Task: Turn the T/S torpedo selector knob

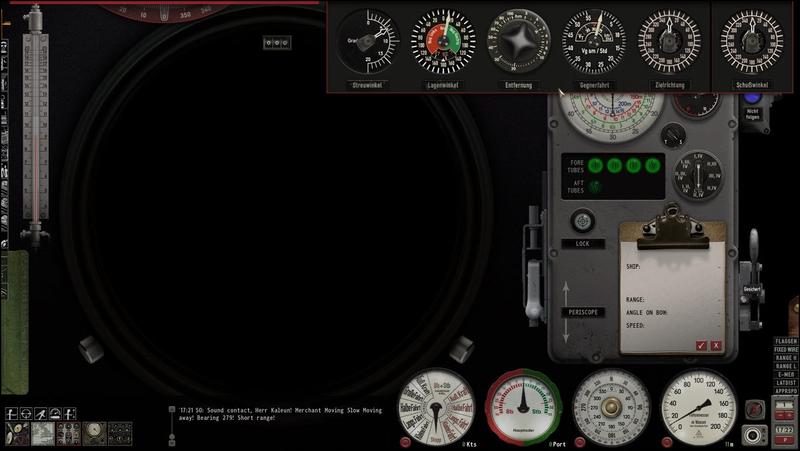Action: point(673,136)
